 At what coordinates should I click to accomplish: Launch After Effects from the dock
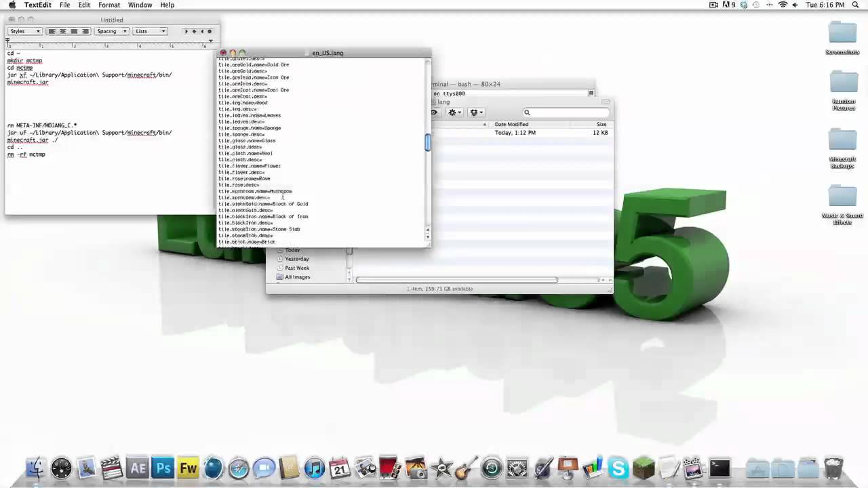pos(138,468)
